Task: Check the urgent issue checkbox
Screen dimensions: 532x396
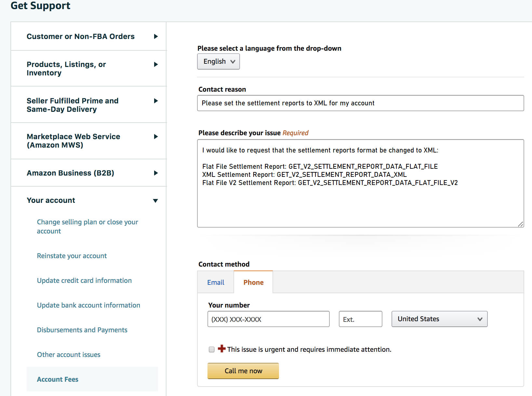Action: (x=212, y=350)
